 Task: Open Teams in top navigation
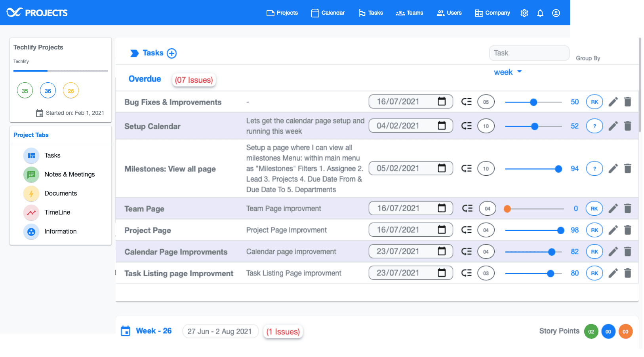(x=410, y=13)
